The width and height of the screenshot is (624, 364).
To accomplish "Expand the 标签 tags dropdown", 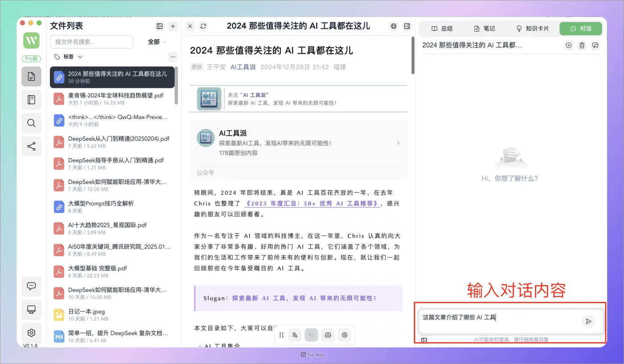I will pyautogui.click(x=68, y=57).
